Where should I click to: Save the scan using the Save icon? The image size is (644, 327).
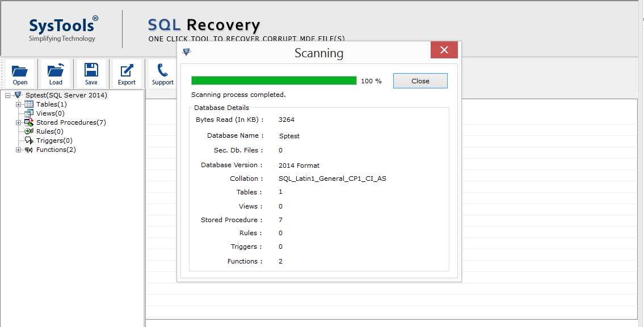point(91,74)
